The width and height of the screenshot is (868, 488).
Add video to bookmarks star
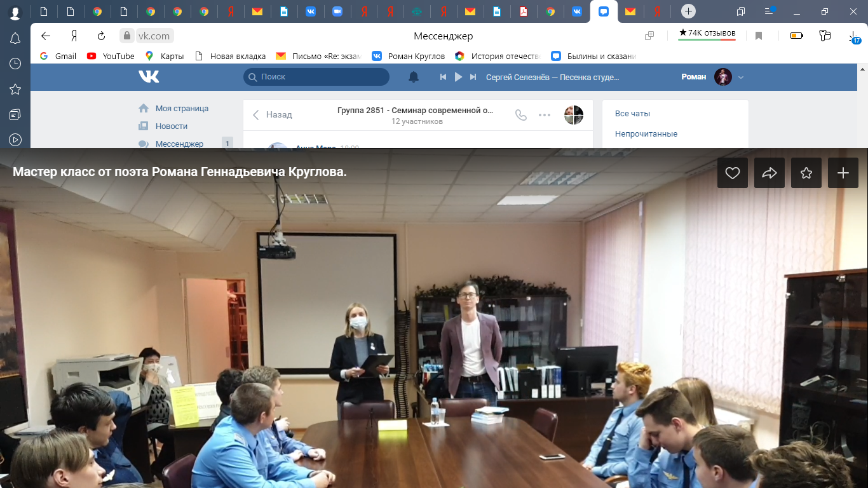(806, 173)
